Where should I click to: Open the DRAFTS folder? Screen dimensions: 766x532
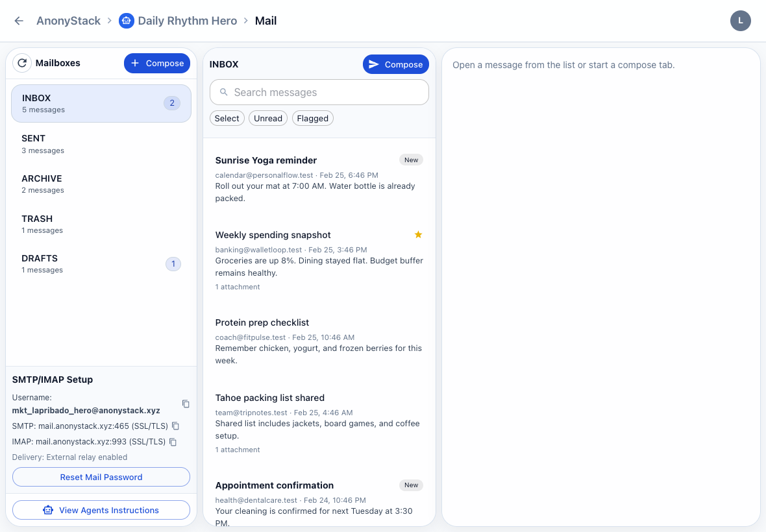pos(101,263)
